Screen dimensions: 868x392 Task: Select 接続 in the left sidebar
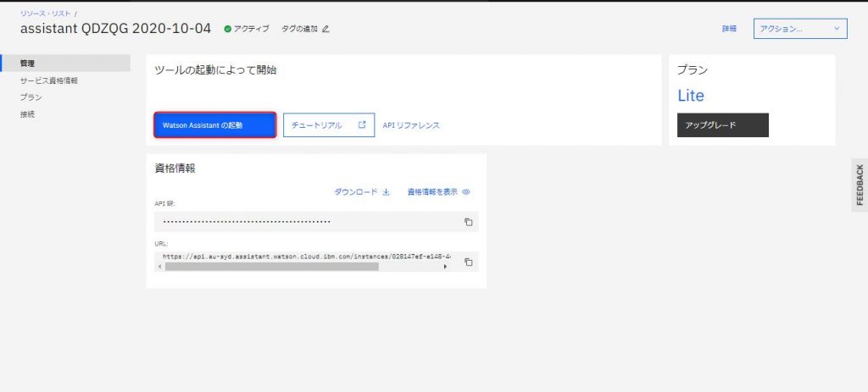tap(27, 114)
